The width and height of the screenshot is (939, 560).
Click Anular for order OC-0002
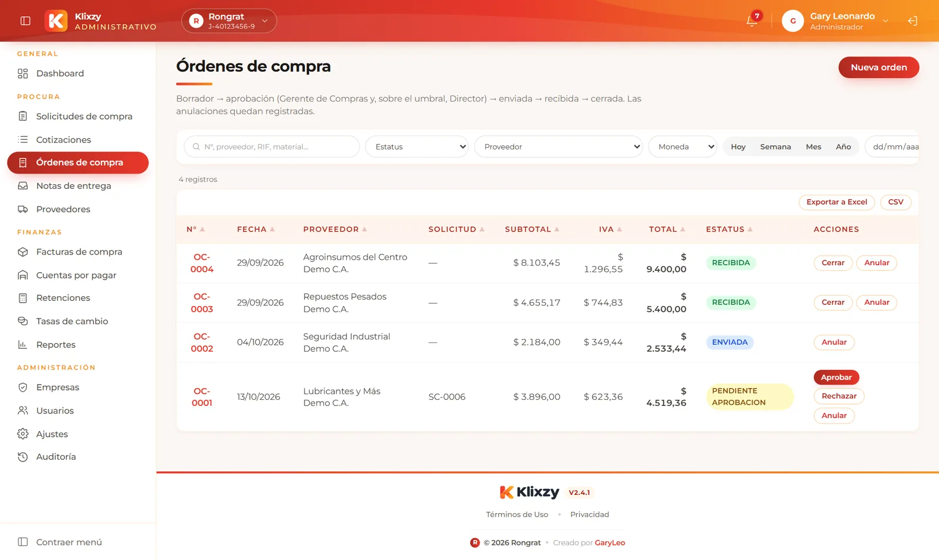834,342
